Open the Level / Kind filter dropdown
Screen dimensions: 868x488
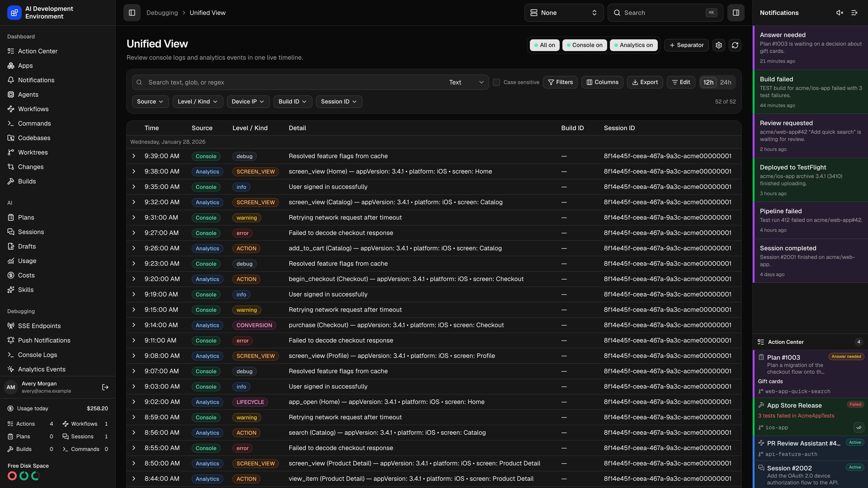[x=198, y=102]
